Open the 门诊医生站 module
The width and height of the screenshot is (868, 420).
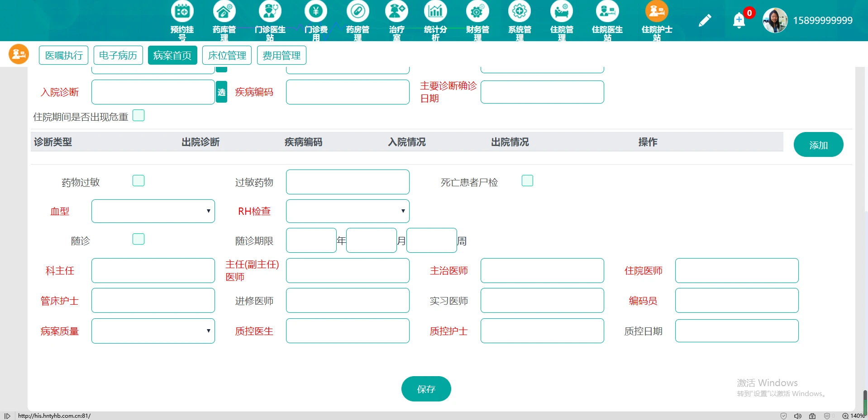pyautogui.click(x=270, y=20)
